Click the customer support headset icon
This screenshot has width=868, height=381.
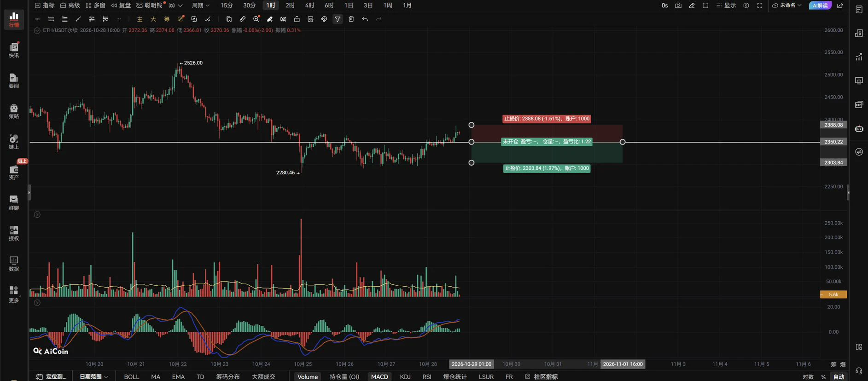[x=859, y=371]
